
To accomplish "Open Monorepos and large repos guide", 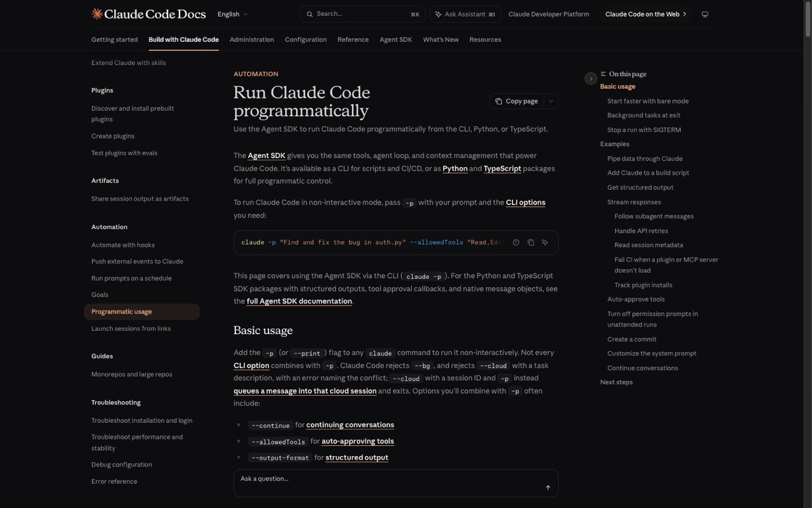I will [x=131, y=375].
